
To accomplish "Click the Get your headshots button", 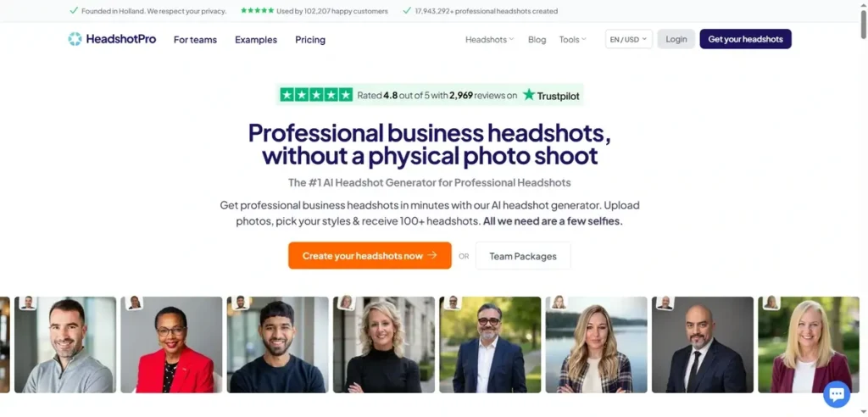I will point(745,39).
